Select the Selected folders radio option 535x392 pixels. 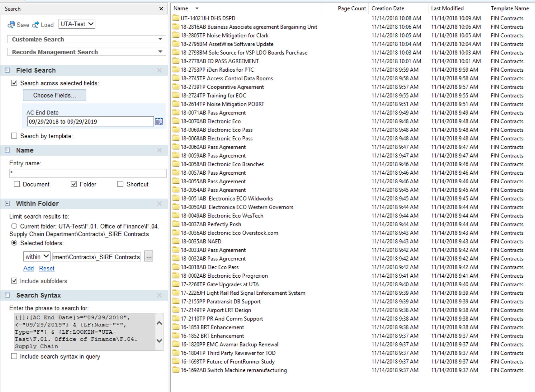coord(14,243)
